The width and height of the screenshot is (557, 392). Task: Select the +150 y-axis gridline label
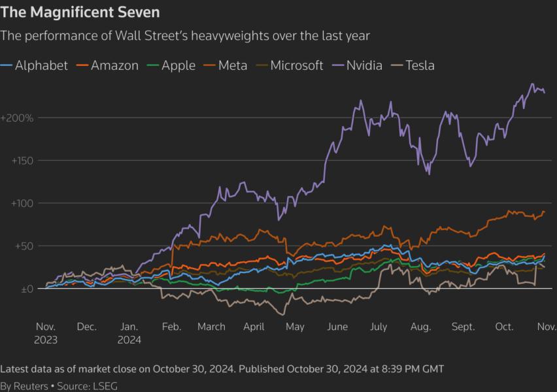click(x=22, y=161)
